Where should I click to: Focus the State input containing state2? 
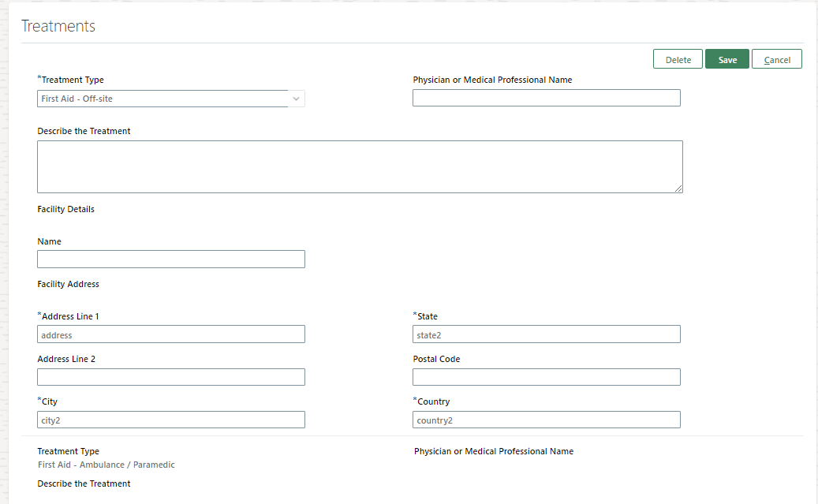tap(546, 334)
